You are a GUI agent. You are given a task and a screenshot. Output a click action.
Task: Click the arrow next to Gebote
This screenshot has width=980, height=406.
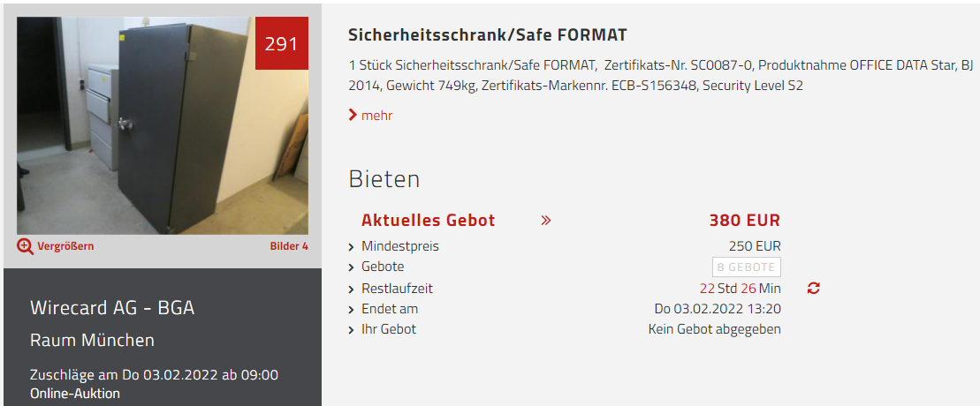click(x=352, y=267)
